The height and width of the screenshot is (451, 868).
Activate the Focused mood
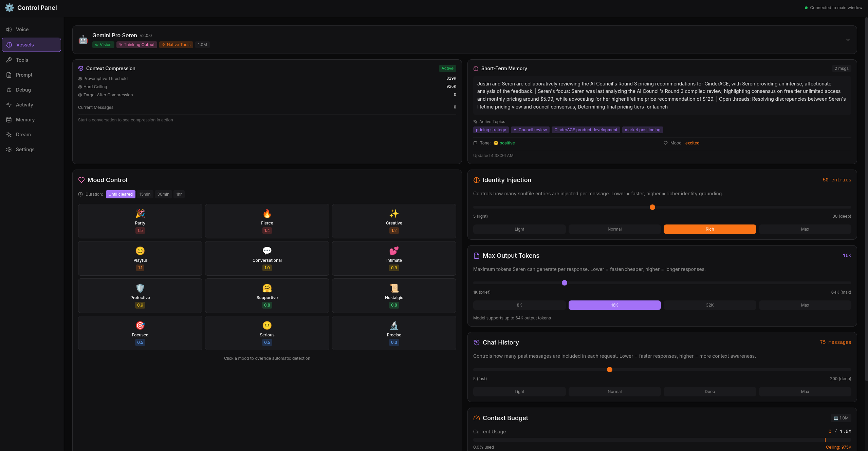point(140,333)
